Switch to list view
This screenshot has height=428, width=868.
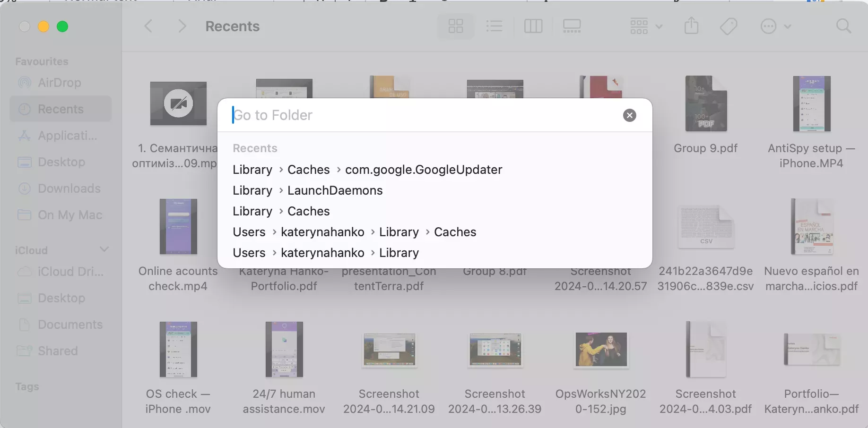coord(494,26)
